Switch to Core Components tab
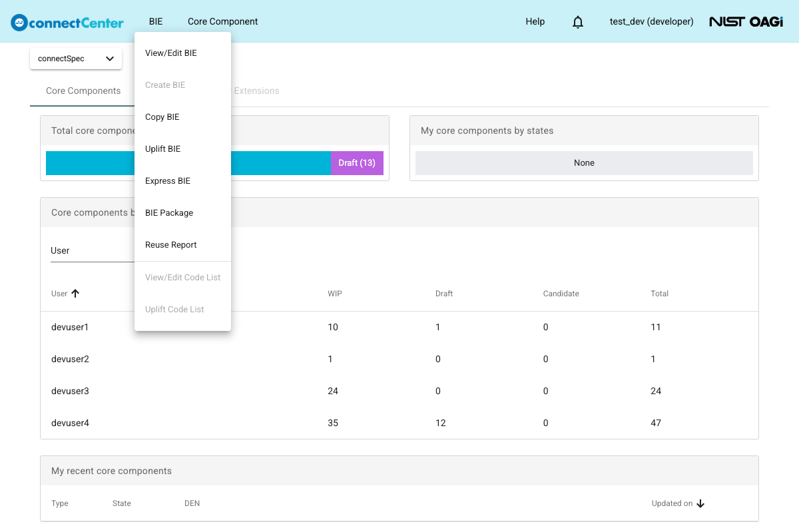Image resolution: width=799 pixels, height=532 pixels. tap(83, 91)
